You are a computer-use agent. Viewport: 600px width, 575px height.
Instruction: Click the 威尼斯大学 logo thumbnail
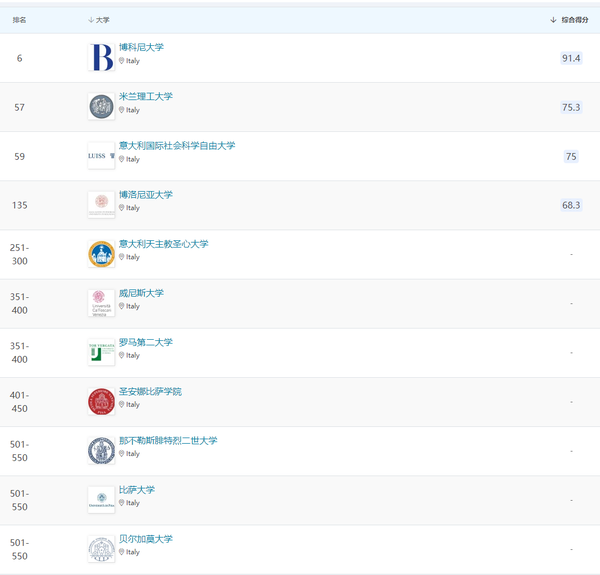coord(101,303)
